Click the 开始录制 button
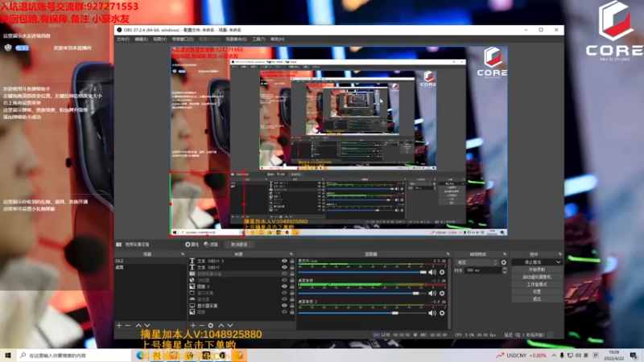 click(537, 269)
